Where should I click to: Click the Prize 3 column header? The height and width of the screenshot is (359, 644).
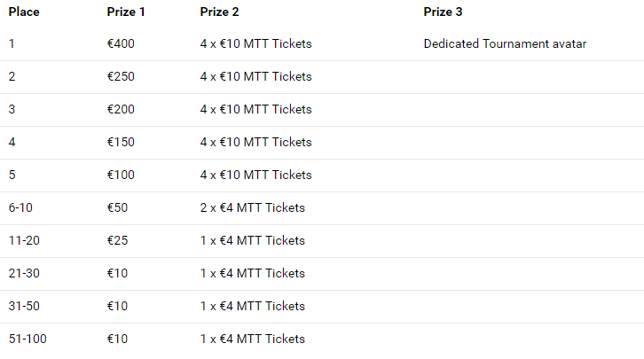[443, 12]
